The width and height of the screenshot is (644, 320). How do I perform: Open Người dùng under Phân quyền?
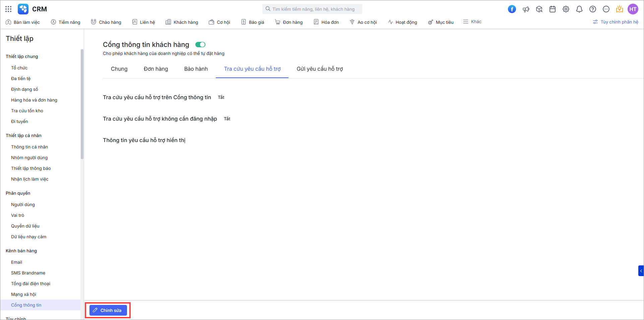pyautogui.click(x=23, y=204)
